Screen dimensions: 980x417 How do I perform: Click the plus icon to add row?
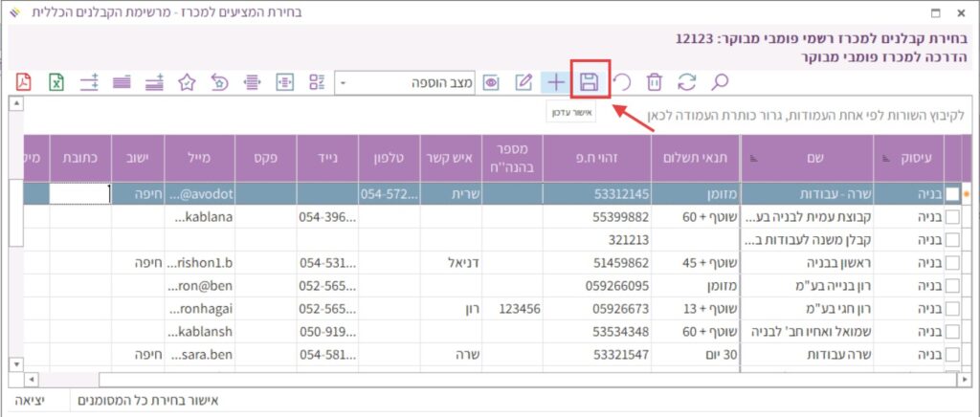click(x=556, y=81)
